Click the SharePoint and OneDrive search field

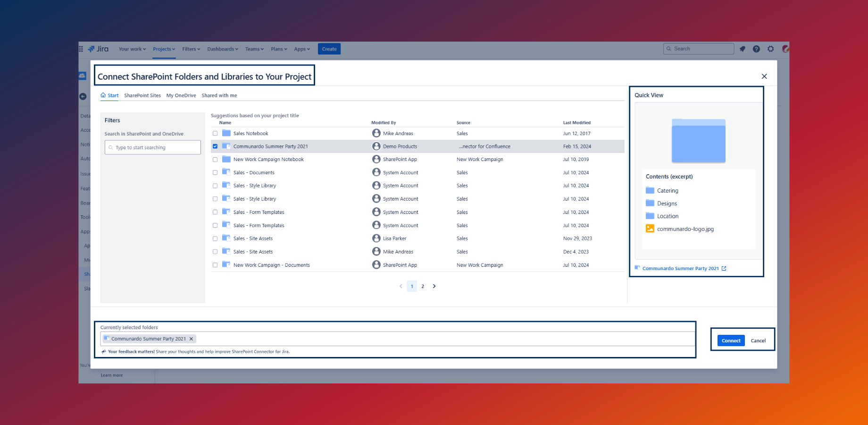(x=153, y=147)
